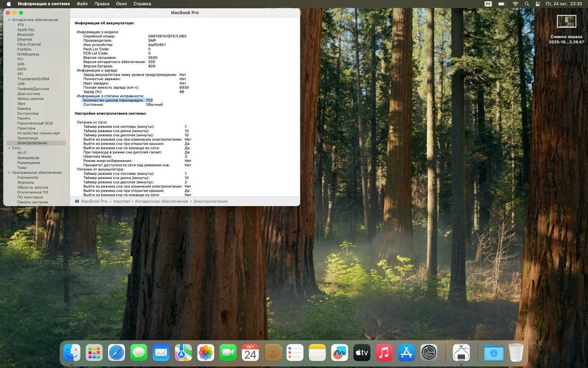The height and width of the screenshot is (368, 588).
Task: Collapse the Аппаратное обеспечение section
Action: (x=9, y=20)
